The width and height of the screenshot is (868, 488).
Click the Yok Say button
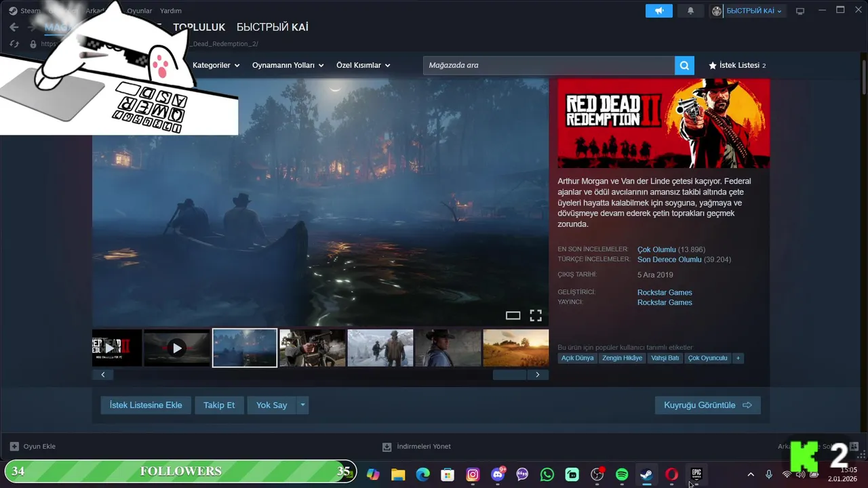[x=271, y=405]
